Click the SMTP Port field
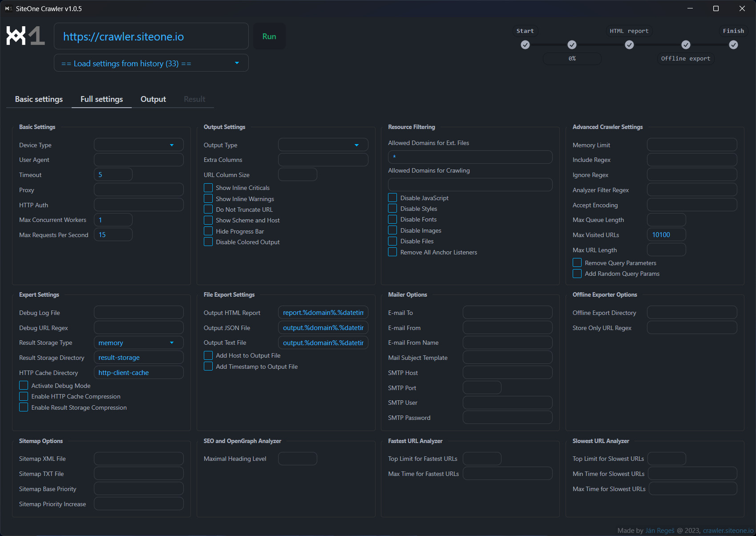 point(482,387)
